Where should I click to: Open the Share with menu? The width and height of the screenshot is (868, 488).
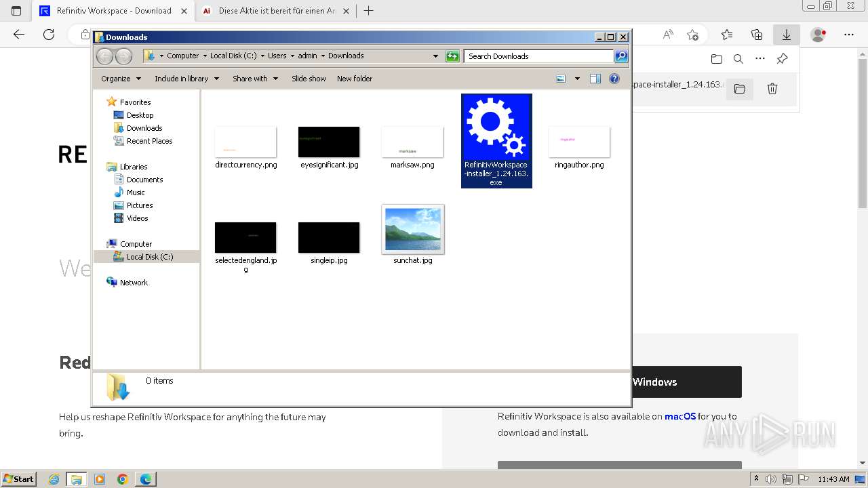[255, 79]
